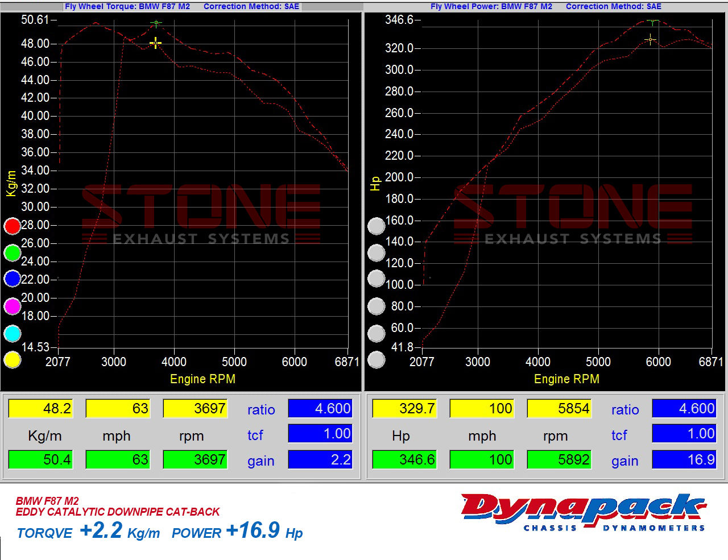Toggle the cyan run indicator on torque graph
The width and height of the screenshot is (728, 560).
(x=13, y=334)
